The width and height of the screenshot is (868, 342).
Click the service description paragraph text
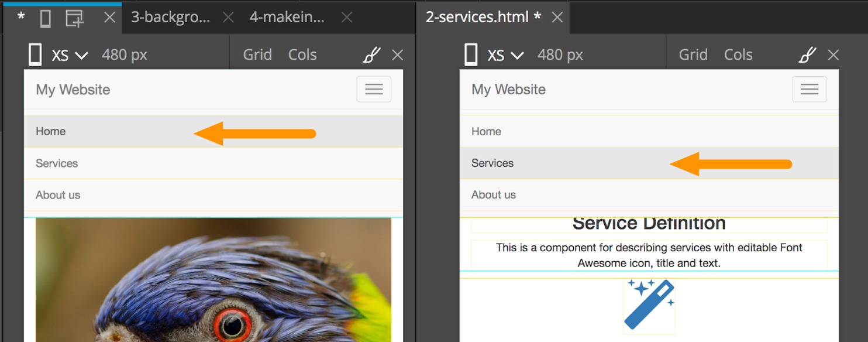pyautogui.click(x=649, y=255)
